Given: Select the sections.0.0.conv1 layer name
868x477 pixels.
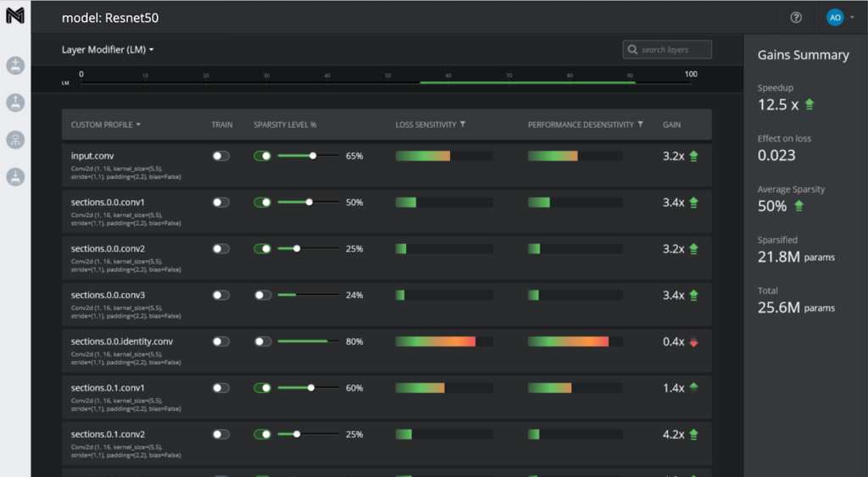Looking at the screenshot, I should coord(108,202).
